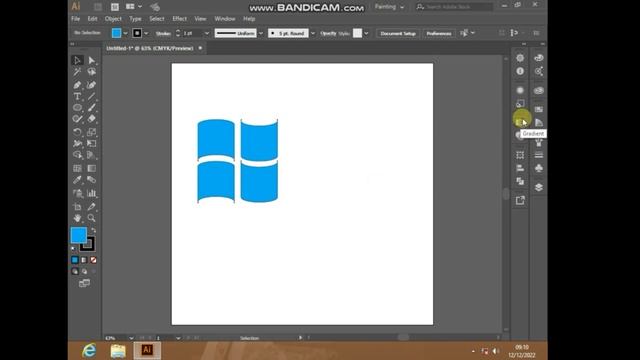Select the Mesh tool
Screen dimensions: 640x360
(77, 168)
